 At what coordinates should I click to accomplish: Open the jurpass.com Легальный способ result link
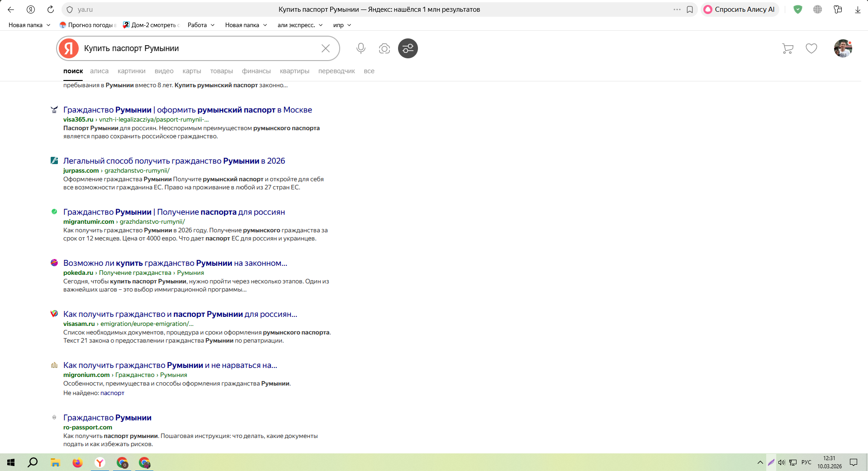click(174, 161)
